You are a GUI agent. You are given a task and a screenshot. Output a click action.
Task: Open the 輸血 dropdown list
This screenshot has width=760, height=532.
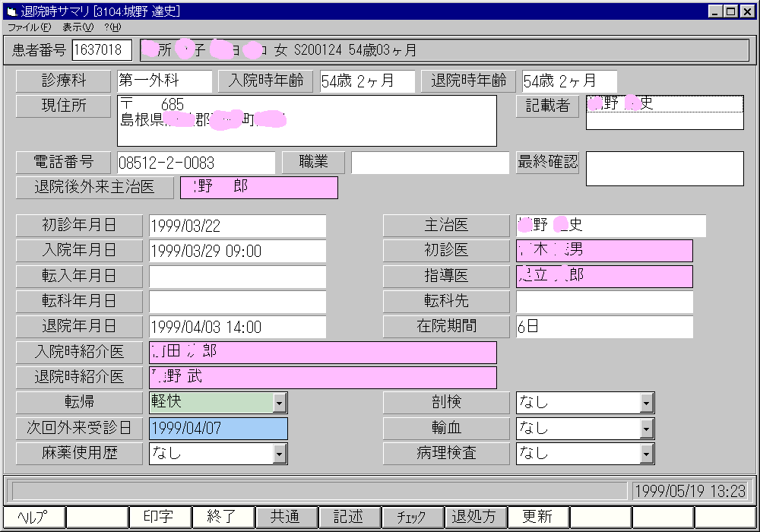(647, 429)
